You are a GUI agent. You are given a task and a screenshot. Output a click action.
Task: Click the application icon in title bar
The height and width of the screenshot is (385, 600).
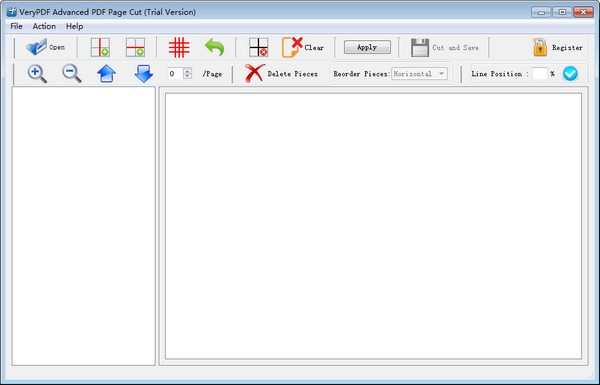click(12, 12)
